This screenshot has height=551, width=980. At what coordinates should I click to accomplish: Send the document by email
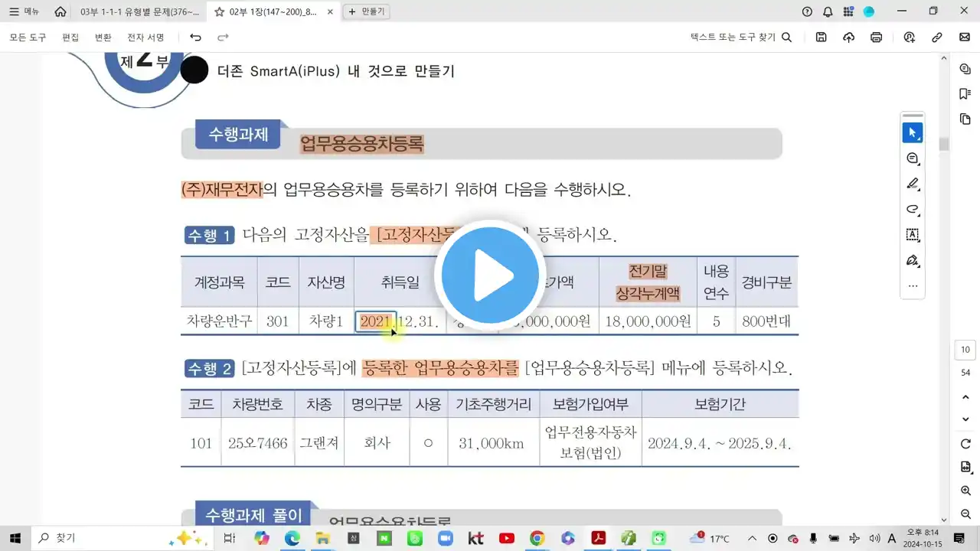click(964, 37)
